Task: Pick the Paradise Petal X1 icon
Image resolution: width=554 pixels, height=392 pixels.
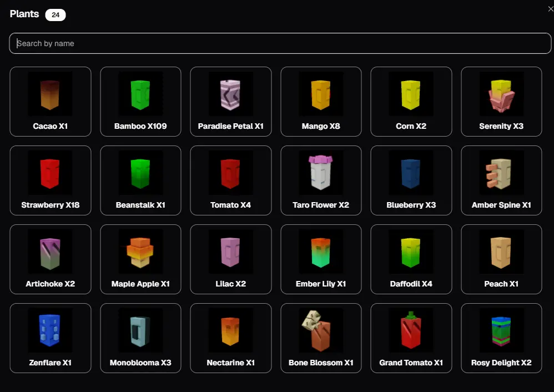Action: point(230,94)
